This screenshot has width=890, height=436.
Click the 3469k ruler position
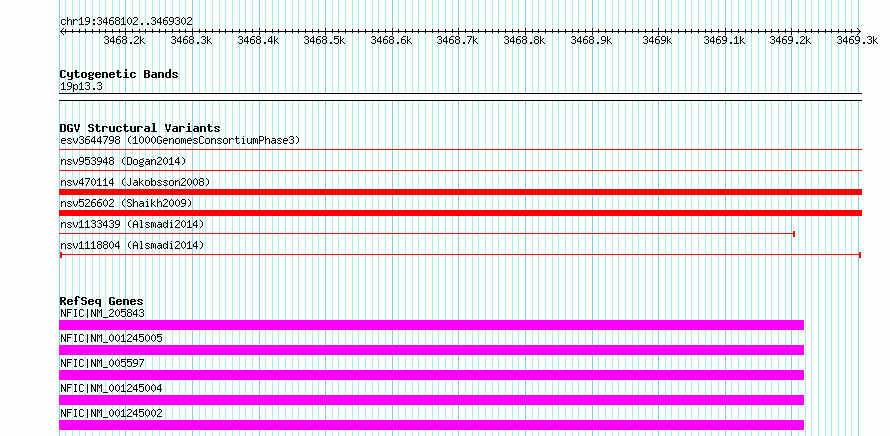(657, 40)
